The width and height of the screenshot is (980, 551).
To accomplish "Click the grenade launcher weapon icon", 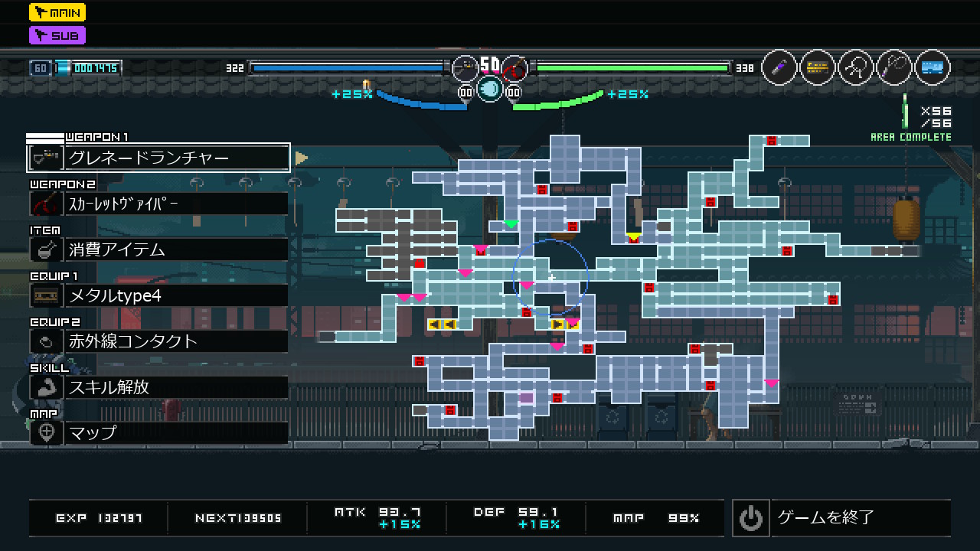I will pyautogui.click(x=45, y=158).
